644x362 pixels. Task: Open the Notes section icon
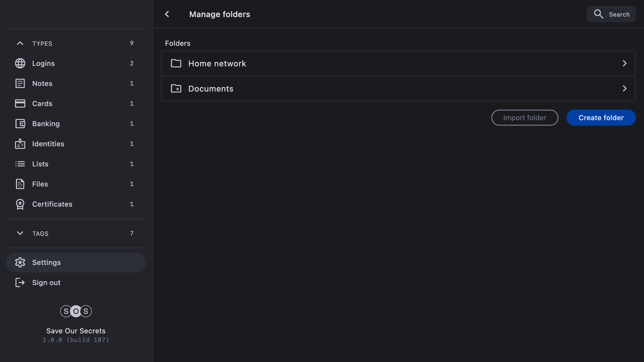tap(20, 83)
